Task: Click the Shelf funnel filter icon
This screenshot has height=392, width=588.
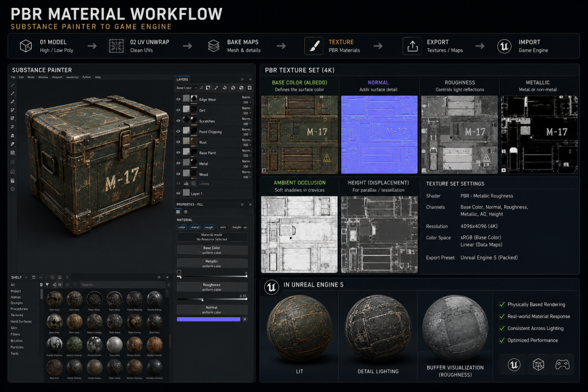Action: pos(47,285)
